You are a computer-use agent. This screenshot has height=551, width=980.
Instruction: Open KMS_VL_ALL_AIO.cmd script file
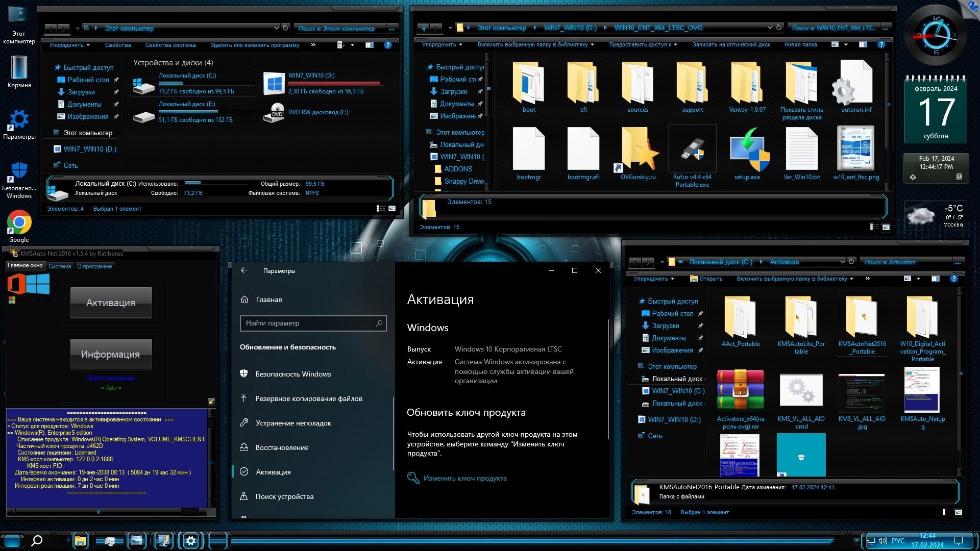click(801, 390)
